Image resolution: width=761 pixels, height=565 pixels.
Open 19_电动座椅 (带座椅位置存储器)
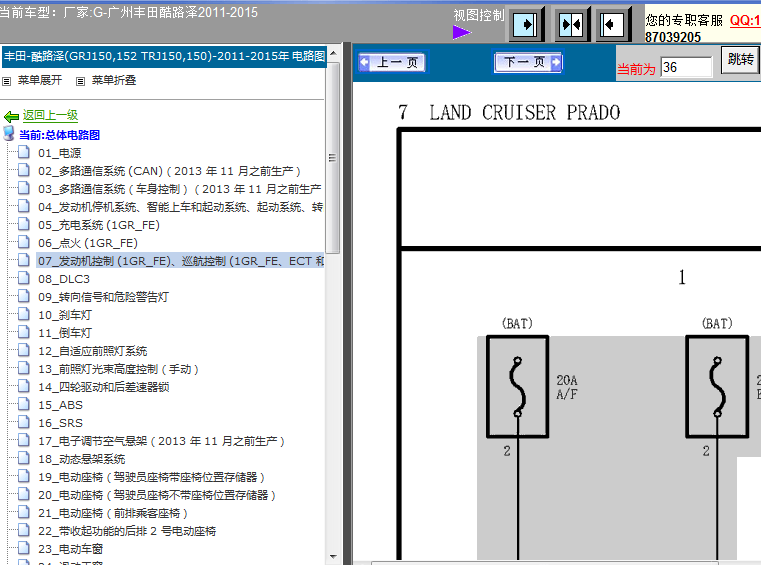[x=151, y=477]
